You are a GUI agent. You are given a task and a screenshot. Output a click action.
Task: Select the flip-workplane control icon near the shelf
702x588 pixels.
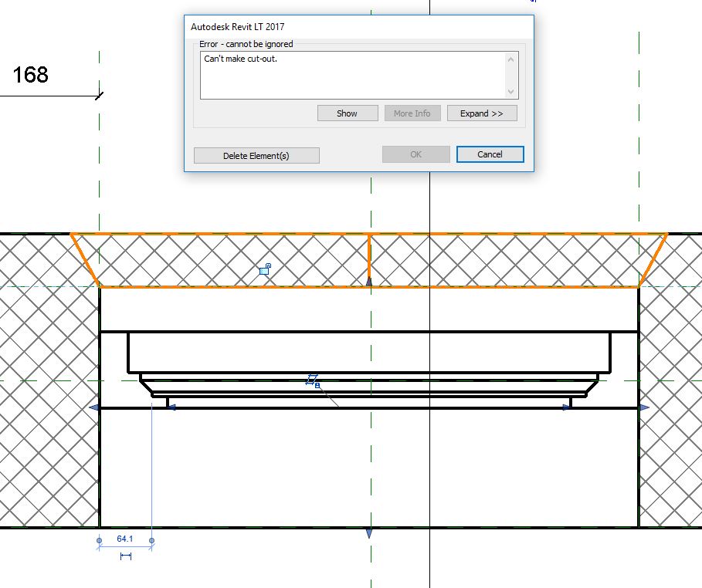(312, 379)
